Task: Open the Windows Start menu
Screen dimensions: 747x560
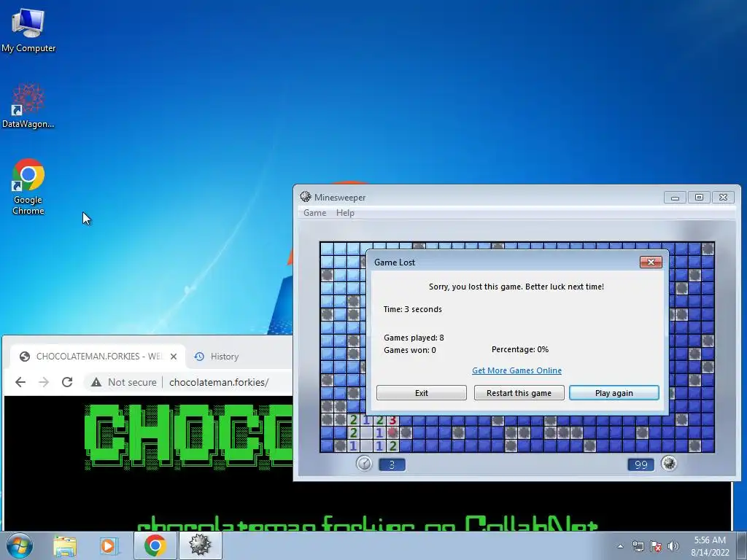Action: coord(20,545)
